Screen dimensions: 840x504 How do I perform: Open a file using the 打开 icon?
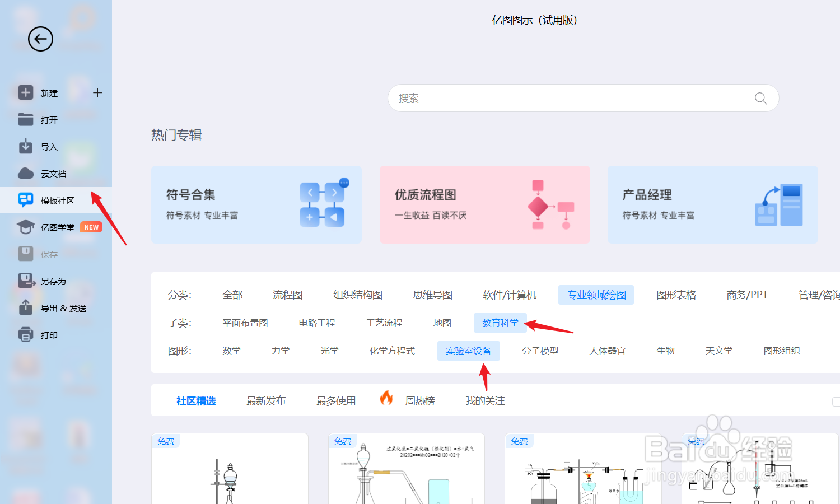[26, 119]
